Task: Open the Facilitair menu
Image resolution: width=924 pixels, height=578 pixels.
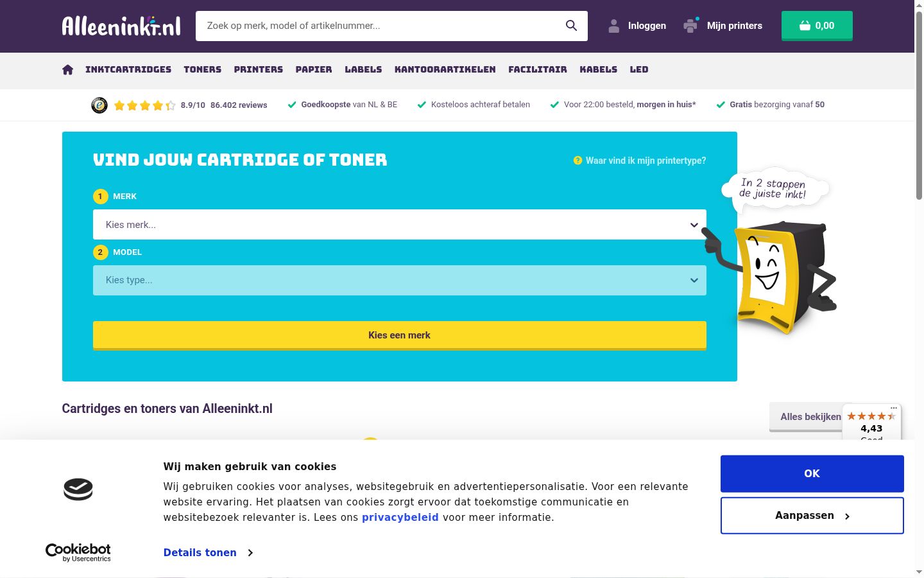Action: click(x=538, y=69)
